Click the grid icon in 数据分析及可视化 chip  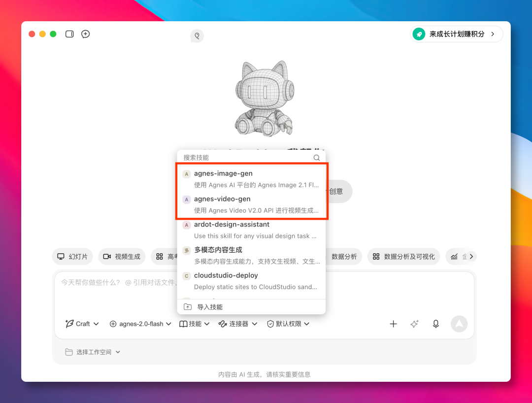point(376,257)
